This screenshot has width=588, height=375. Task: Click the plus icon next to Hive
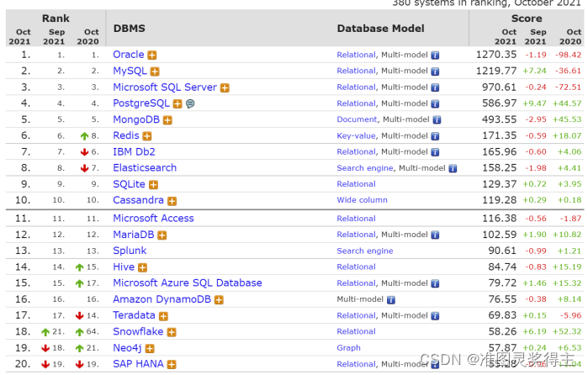[142, 267]
